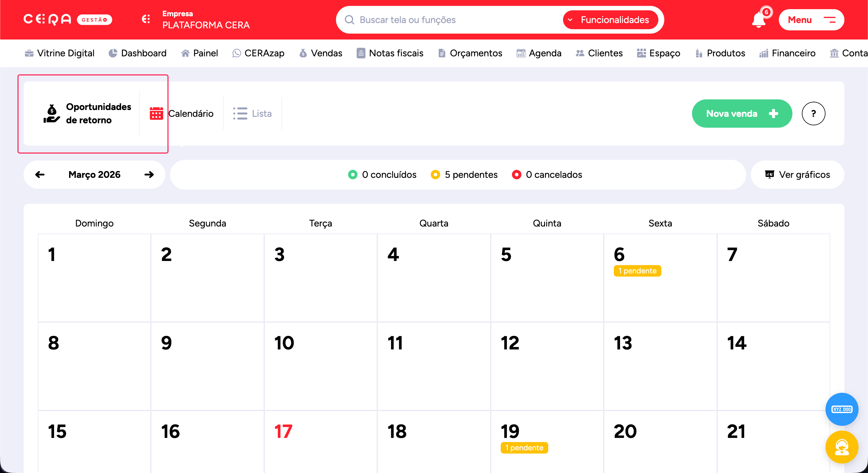
Task: Open the notifications bell icon
Action: point(758,20)
